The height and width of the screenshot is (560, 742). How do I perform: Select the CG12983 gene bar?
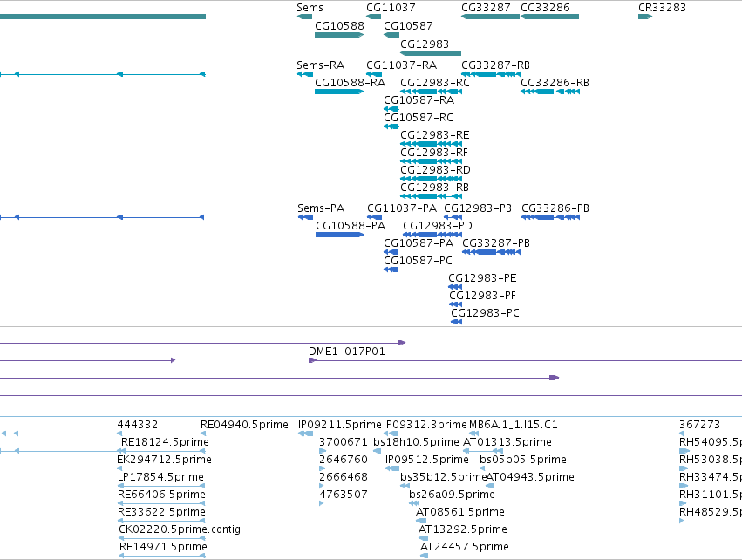click(x=431, y=53)
